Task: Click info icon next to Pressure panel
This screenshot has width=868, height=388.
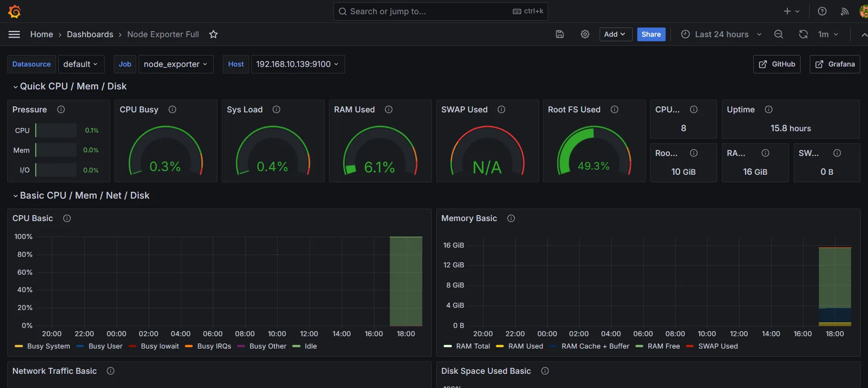Action: (61, 110)
